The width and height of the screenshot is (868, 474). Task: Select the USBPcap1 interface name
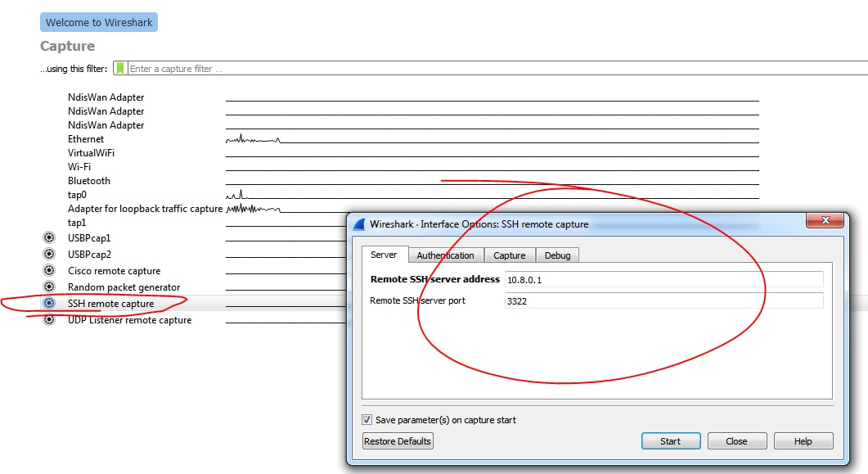[89, 238]
